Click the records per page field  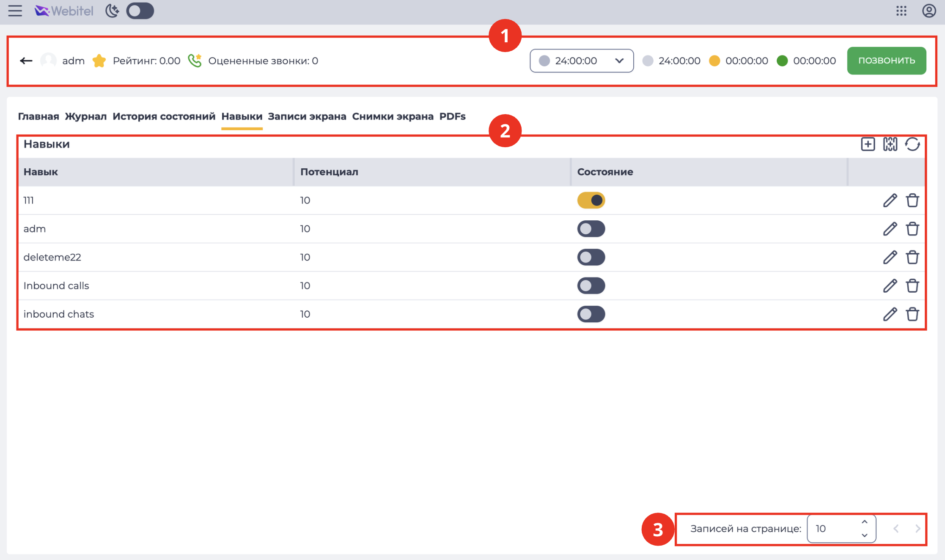[x=841, y=529]
